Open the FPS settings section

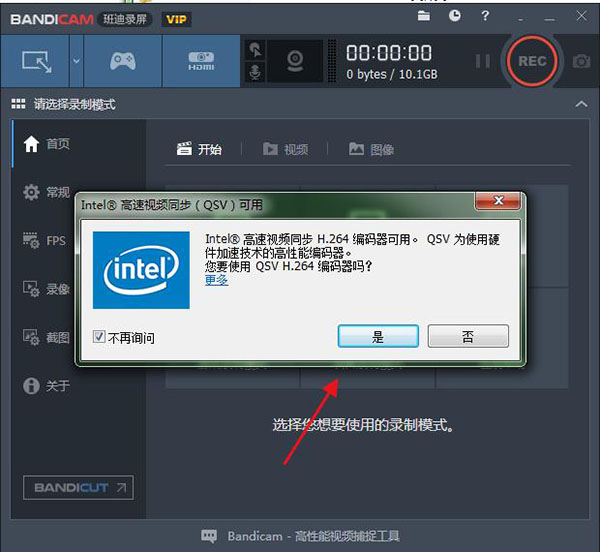point(44,241)
